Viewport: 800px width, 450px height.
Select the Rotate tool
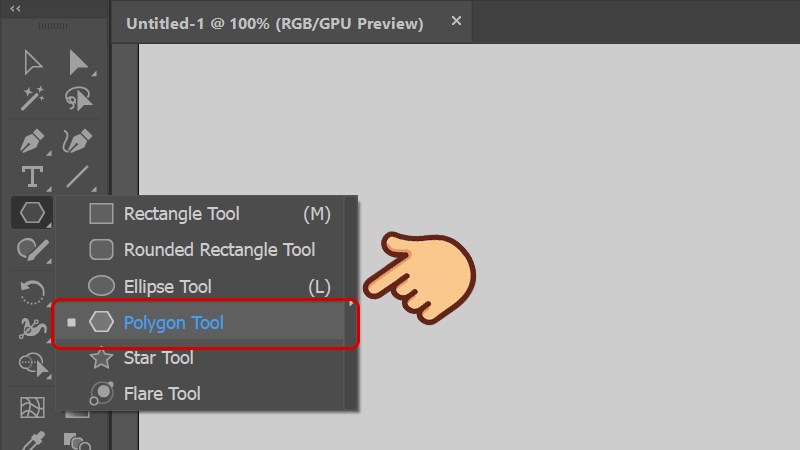coord(33,291)
